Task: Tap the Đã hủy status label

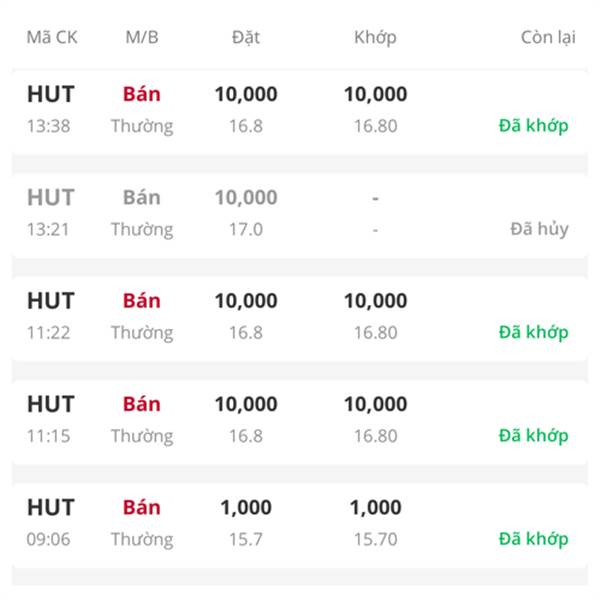Action: pyautogui.click(x=540, y=229)
